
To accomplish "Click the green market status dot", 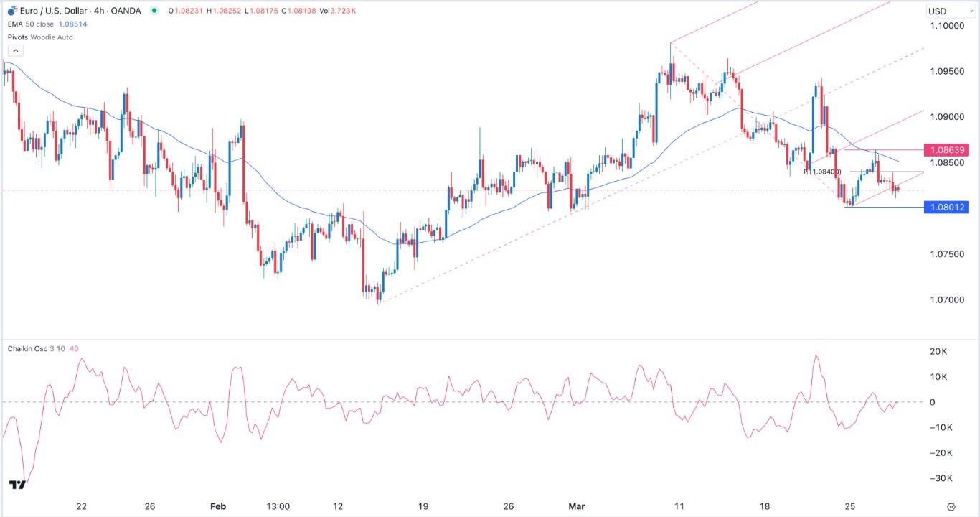I will point(154,11).
